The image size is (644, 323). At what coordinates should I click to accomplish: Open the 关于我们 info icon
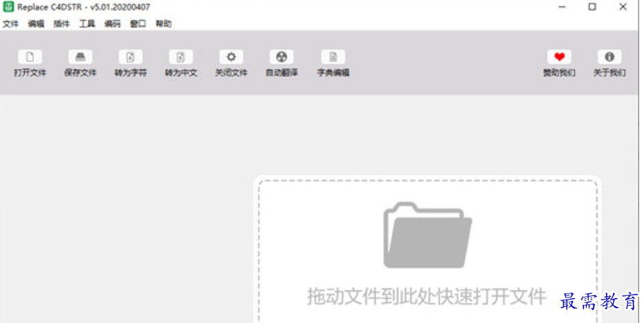tap(609, 57)
